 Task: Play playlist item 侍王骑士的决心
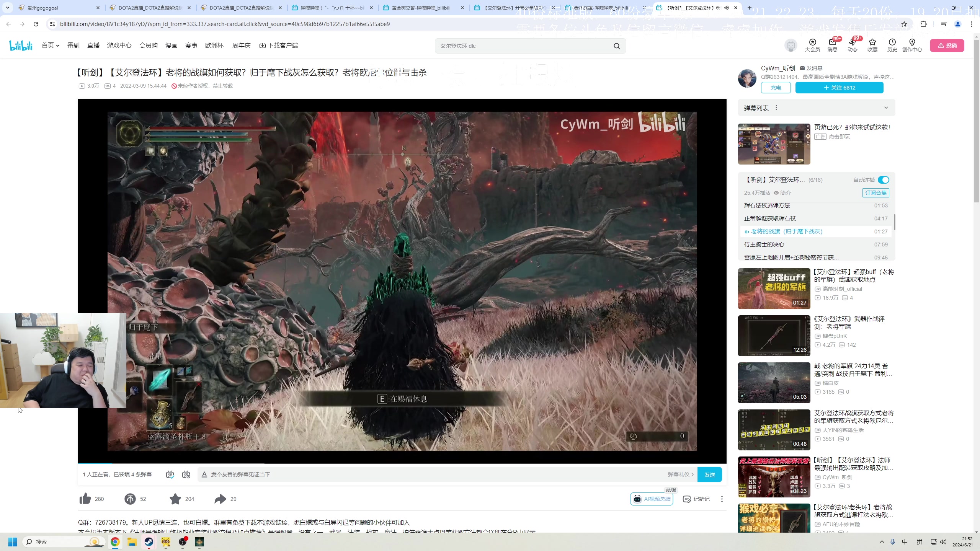[816, 245]
